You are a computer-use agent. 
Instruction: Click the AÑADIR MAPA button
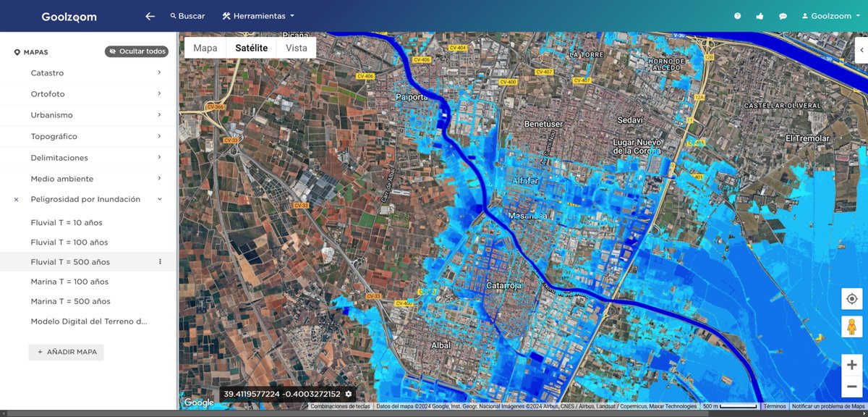pyautogui.click(x=67, y=352)
